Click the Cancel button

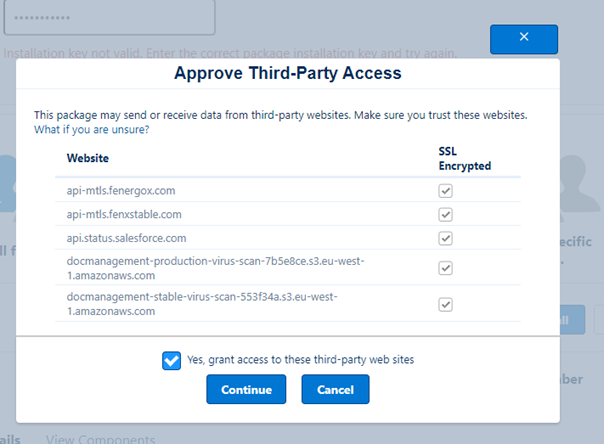(335, 389)
